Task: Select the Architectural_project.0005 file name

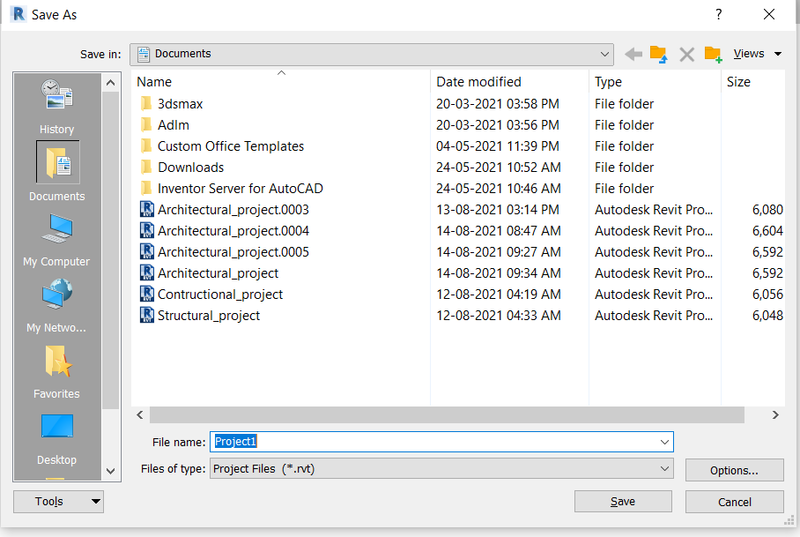Action: (x=233, y=252)
